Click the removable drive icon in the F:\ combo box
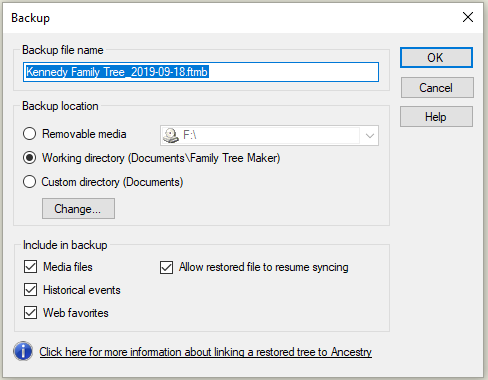The width and height of the screenshot is (488, 380). [x=171, y=135]
